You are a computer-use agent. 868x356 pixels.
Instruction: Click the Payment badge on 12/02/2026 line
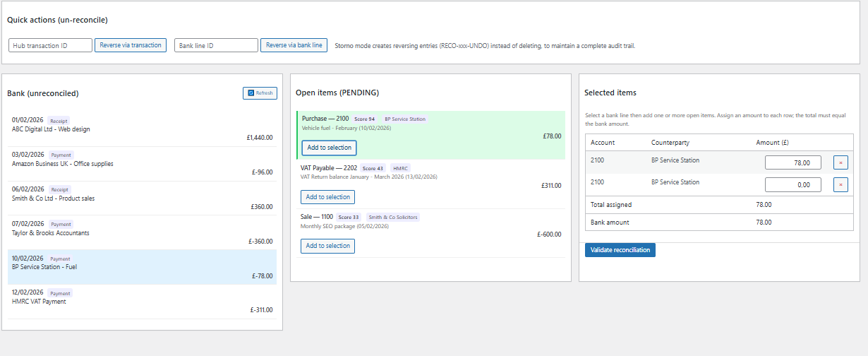(60, 293)
